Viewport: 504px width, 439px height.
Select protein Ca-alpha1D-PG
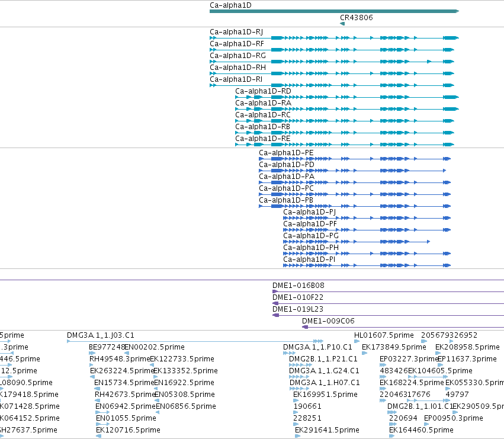click(357, 242)
